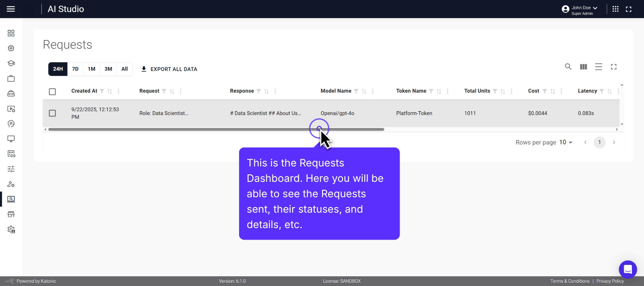Open the dashboard grid sidebar icon

click(11, 33)
